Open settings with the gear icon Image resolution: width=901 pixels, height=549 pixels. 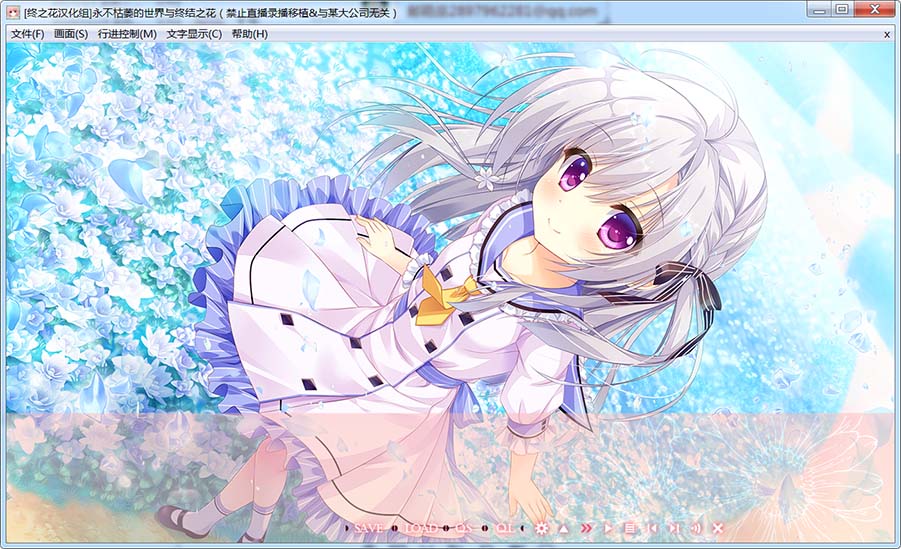542,527
